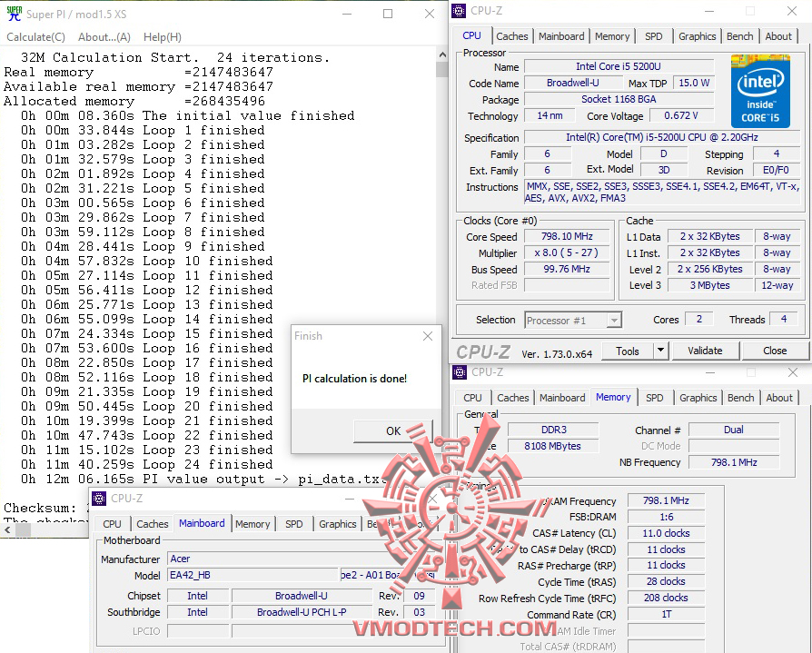812x653 pixels.
Task: Click the Core Voltage value 0.672 V
Action: click(681, 115)
